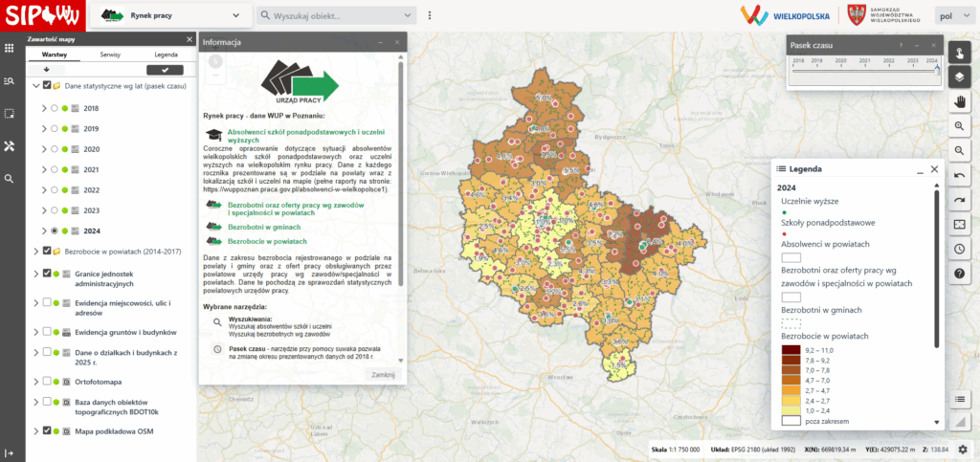Open the tools (hammer and wrench) panel
The width and height of the screenshot is (980, 462).
[9, 146]
